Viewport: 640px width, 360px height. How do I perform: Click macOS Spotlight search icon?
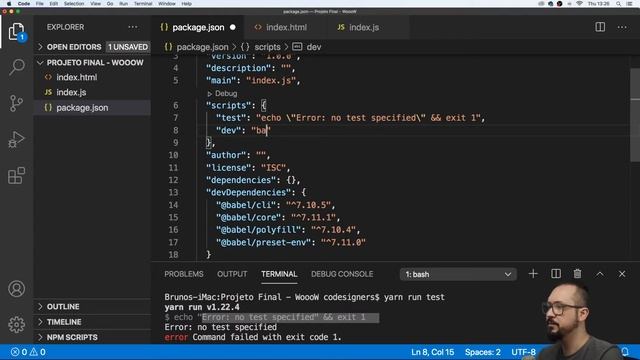(x=618, y=4)
